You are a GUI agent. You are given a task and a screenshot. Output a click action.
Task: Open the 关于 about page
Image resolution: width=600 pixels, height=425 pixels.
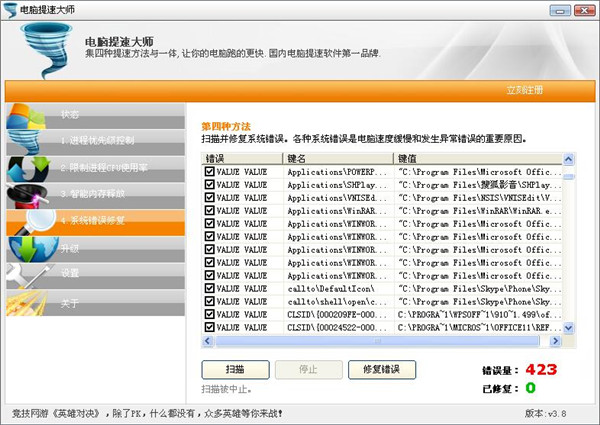click(95, 303)
